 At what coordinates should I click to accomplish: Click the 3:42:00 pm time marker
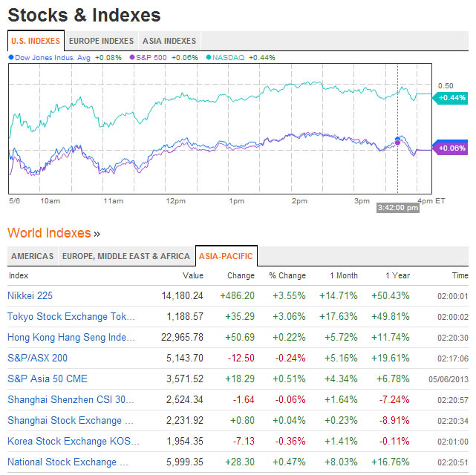pos(398,208)
